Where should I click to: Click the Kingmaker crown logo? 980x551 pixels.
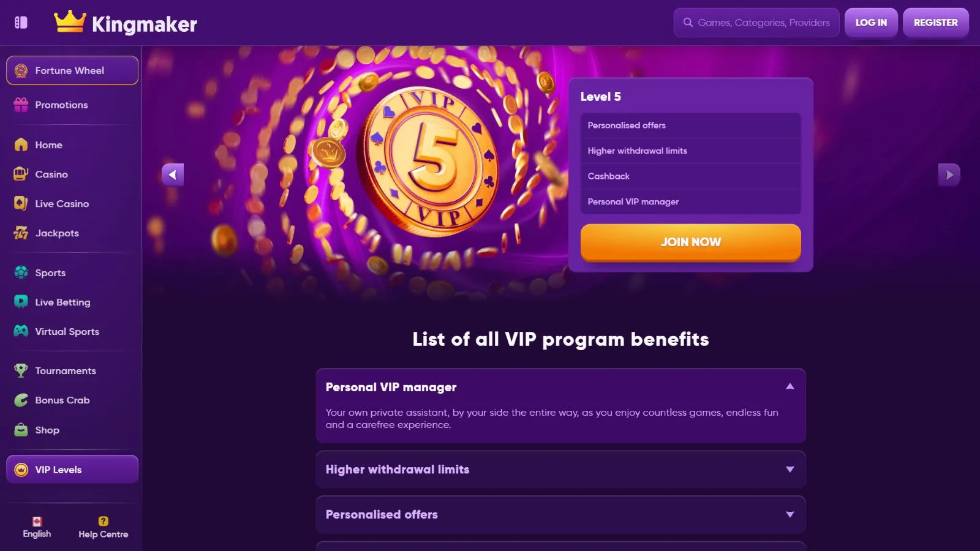tap(69, 21)
